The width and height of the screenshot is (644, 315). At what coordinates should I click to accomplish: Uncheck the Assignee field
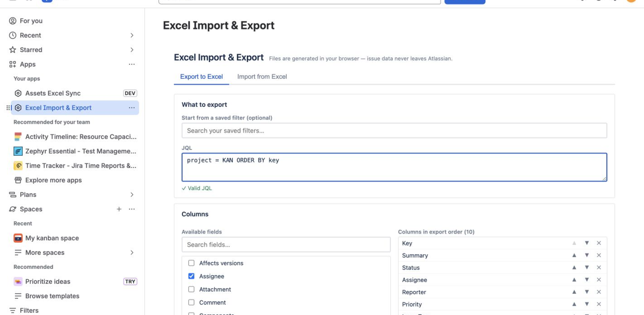(x=191, y=276)
